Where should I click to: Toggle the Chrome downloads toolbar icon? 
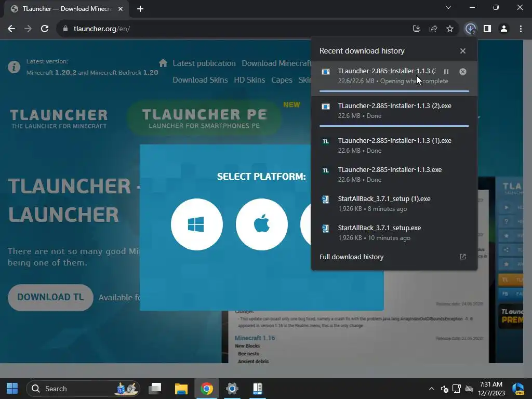[470, 29]
